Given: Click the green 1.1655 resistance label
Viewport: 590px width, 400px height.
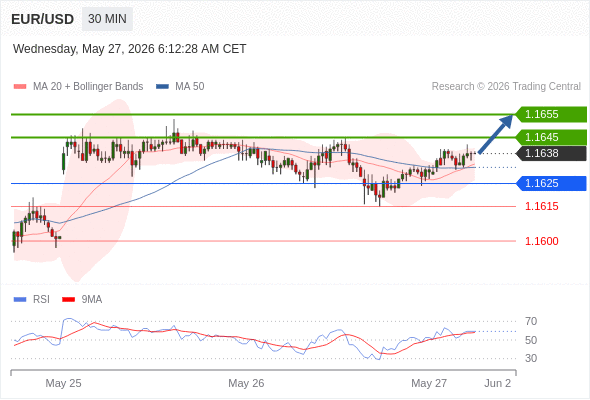Looking at the screenshot, I should click(x=550, y=114).
